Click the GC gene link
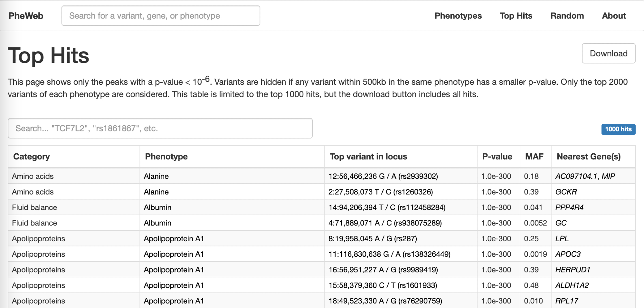644x308 pixels. pyautogui.click(x=561, y=223)
